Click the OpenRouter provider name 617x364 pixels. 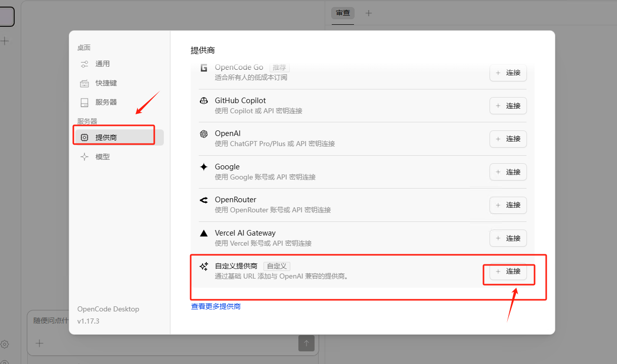(236, 200)
